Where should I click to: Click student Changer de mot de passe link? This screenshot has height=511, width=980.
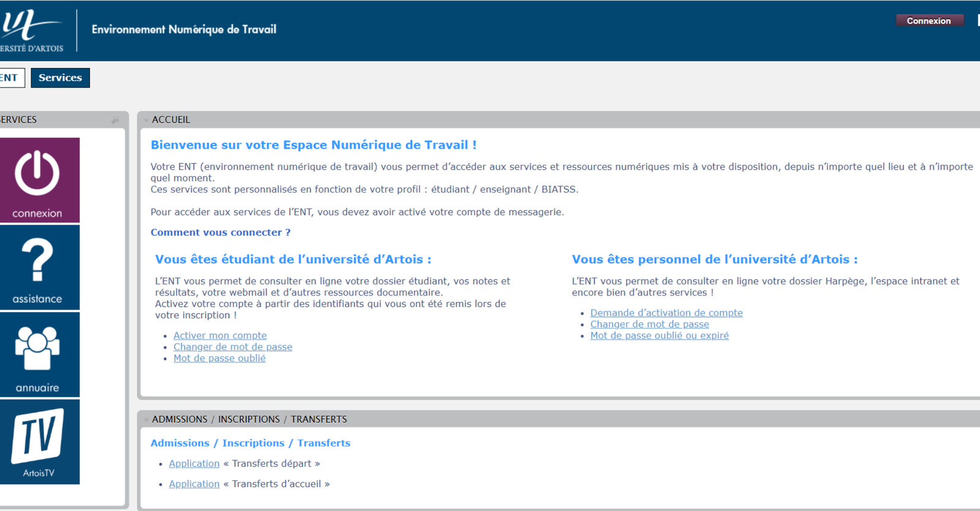233,347
